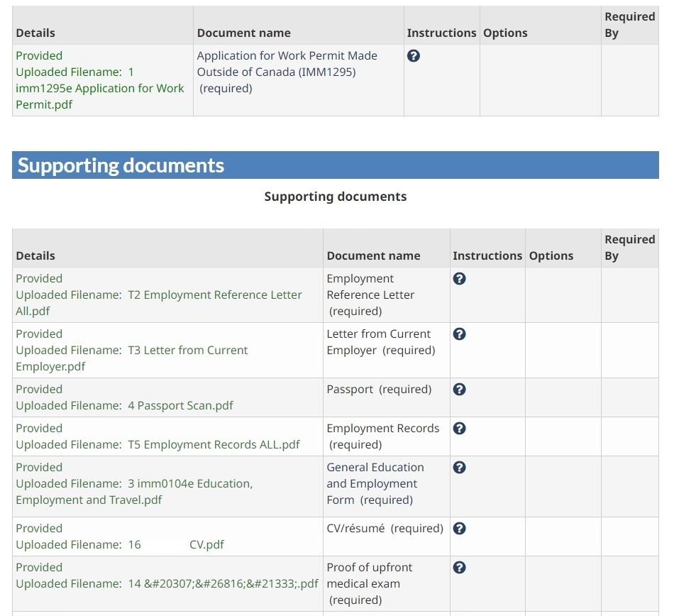This screenshot has width=674, height=616.
Task: Select 'T5 Employment Records ALL.pdf' filename
Action: [x=214, y=444]
